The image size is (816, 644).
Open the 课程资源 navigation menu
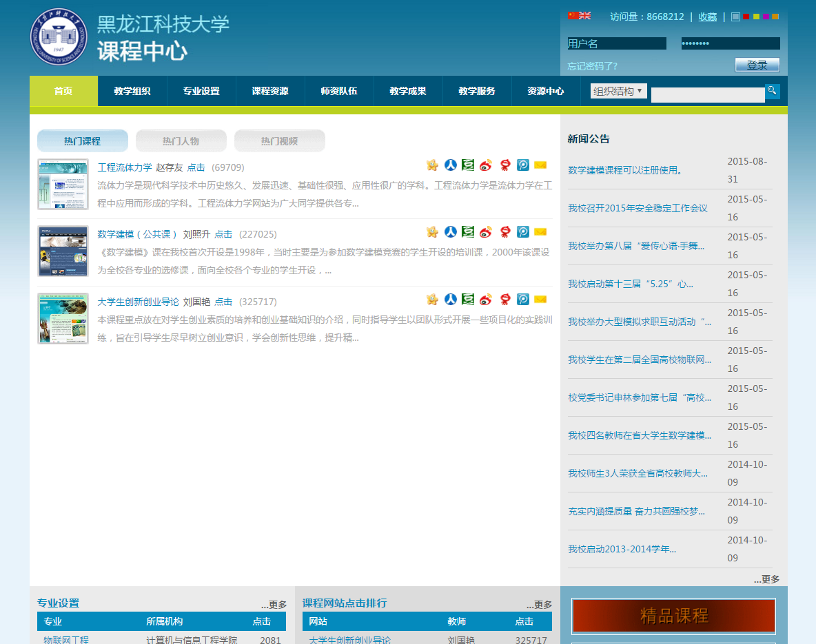(270, 91)
